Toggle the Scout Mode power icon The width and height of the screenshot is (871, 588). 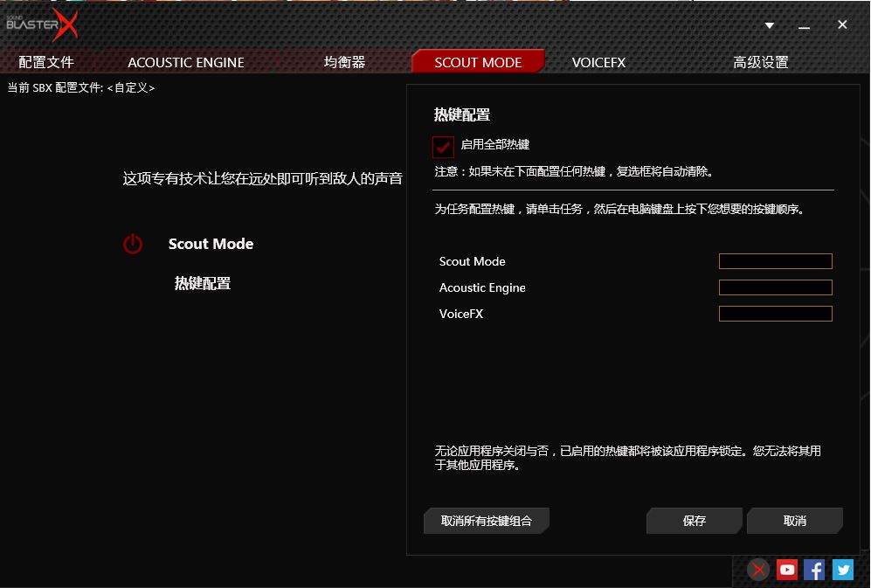pyautogui.click(x=133, y=244)
